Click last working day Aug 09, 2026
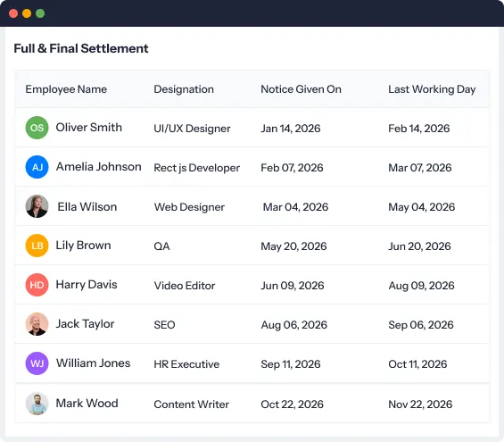 pos(421,286)
